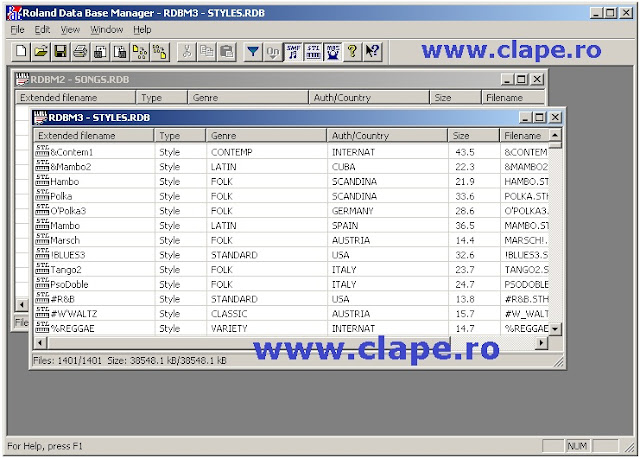Click the SPAIN country cell
Viewport: 640px width, 459px height.
[x=345, y=225]
